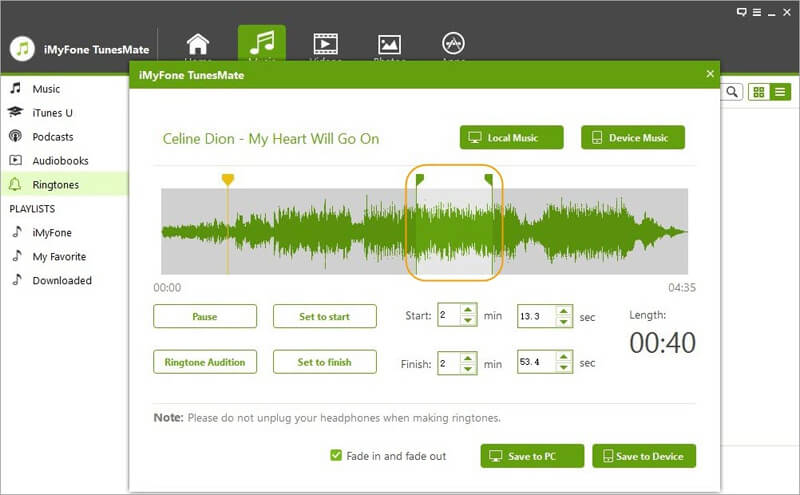Click the green start flag marker

tap(419, 180)
